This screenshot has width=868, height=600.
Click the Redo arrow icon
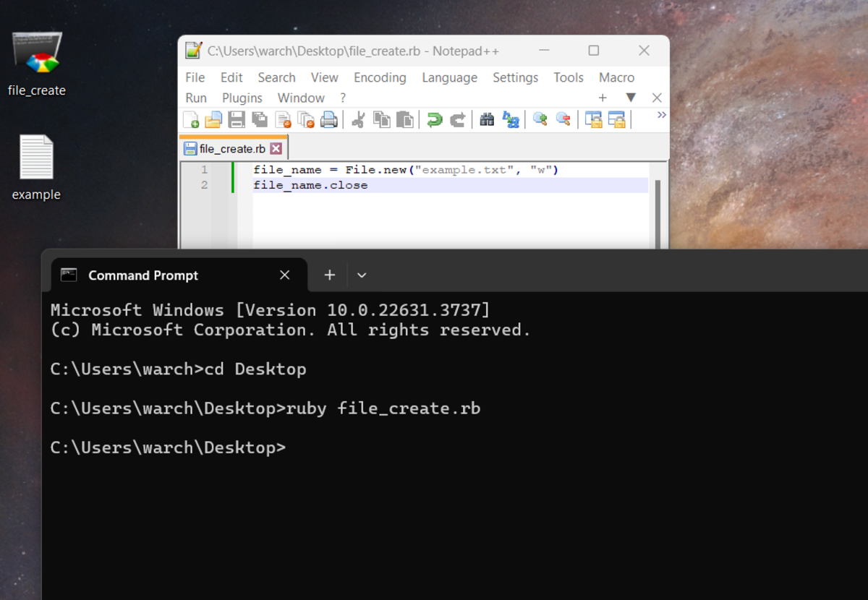457,120
